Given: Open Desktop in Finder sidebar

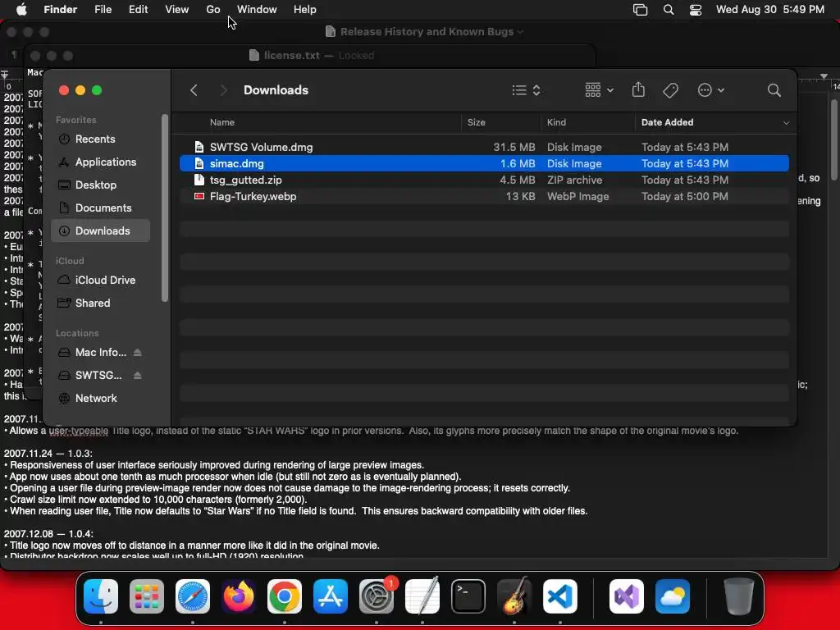Looking at the screenshot, I should [101, 185].
